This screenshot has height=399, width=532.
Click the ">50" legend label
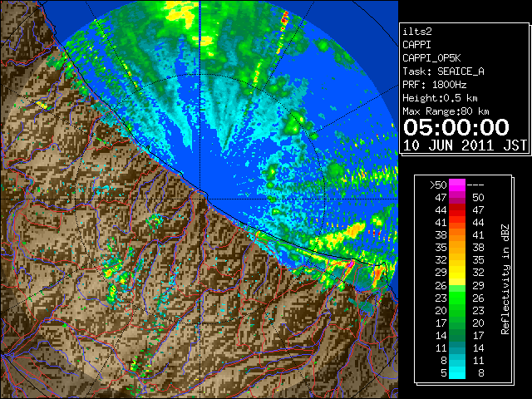(438, 185)
